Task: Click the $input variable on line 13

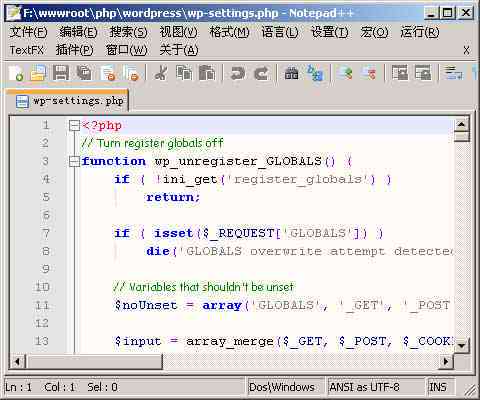Action: pyautogui.click(x=138, y=341)
